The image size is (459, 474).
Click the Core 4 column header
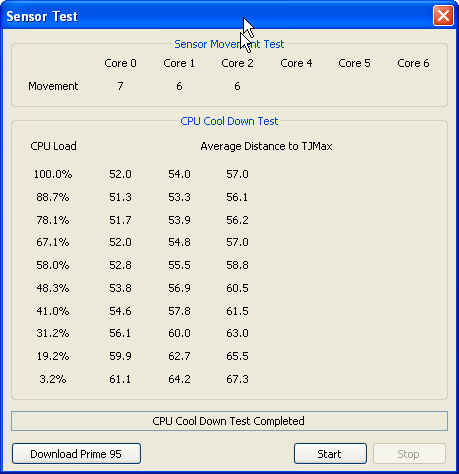click(x=296, y=63)
